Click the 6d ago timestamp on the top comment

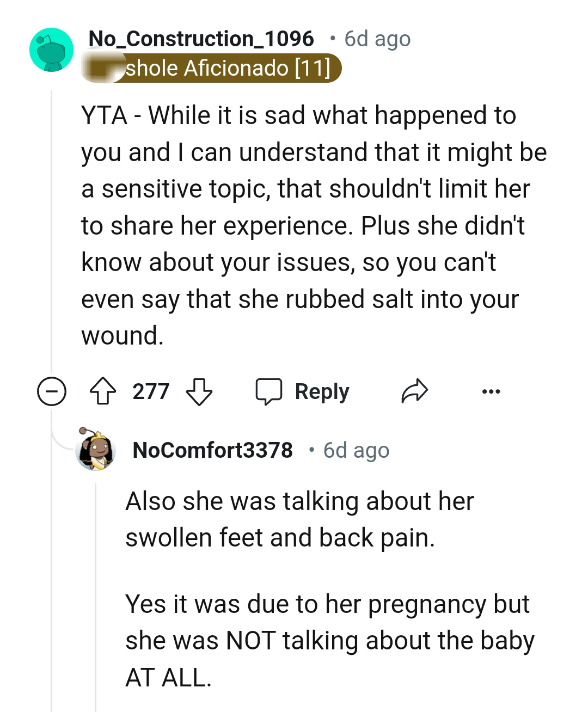click(377, 38)
